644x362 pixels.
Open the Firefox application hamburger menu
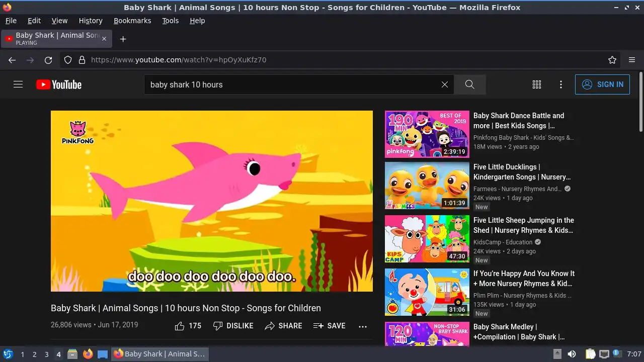(632, 60)
